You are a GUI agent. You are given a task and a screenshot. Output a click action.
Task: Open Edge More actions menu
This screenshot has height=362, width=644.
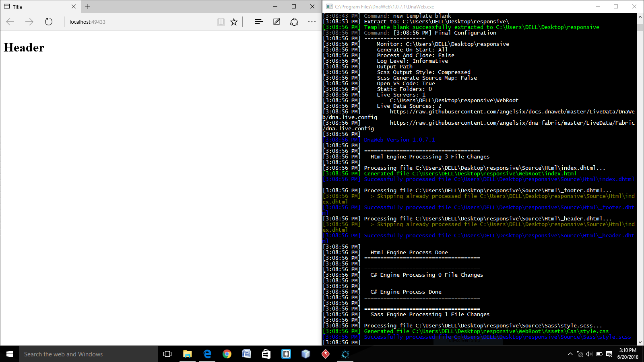point(312,22)
